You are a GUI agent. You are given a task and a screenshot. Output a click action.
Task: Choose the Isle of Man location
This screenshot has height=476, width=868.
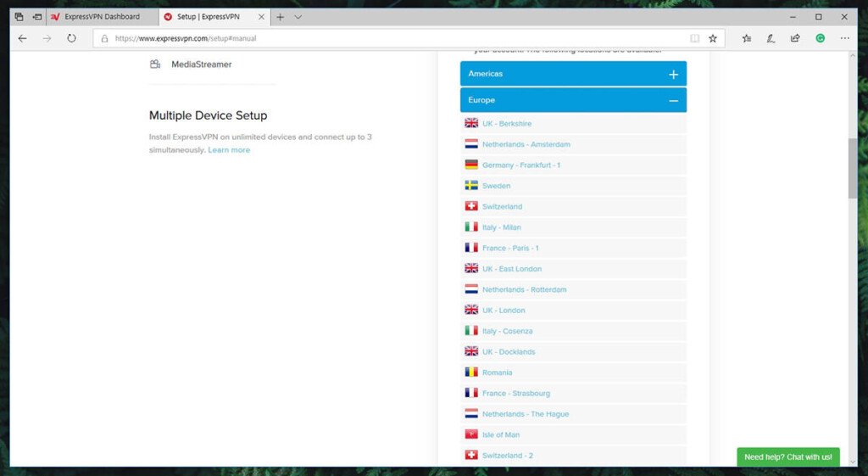pyautogui.click(x=500, y=435)
